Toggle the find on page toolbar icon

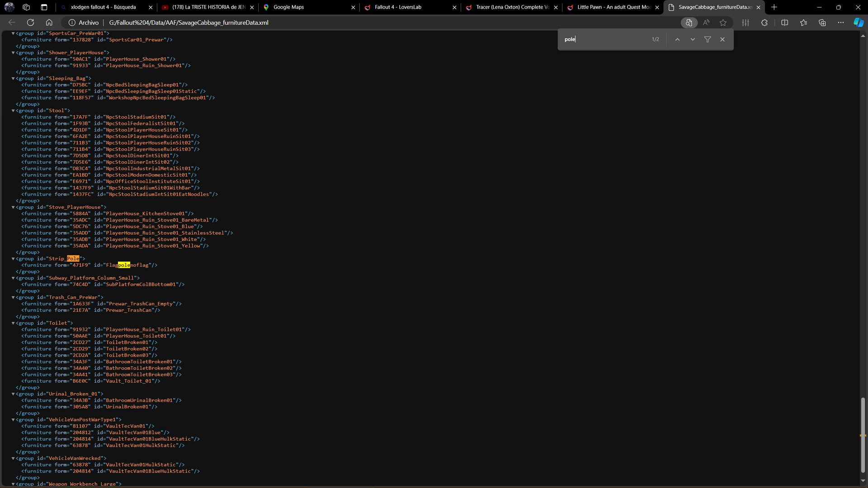(689, 23)
